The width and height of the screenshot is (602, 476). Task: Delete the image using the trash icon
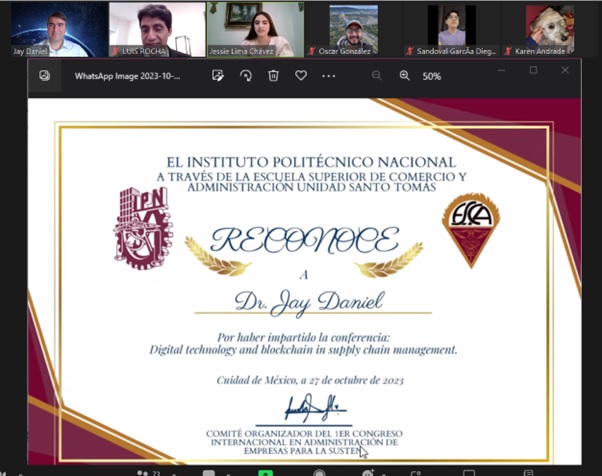point(273,76)
